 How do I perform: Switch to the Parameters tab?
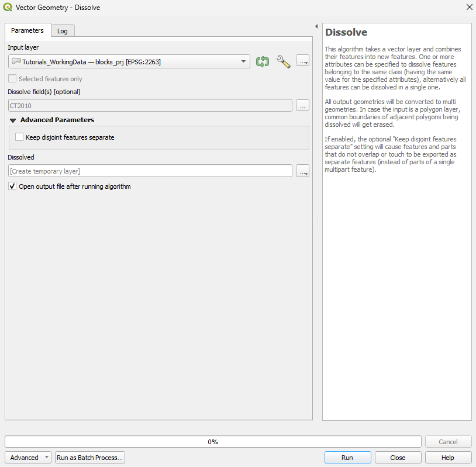tap(27, 30)
